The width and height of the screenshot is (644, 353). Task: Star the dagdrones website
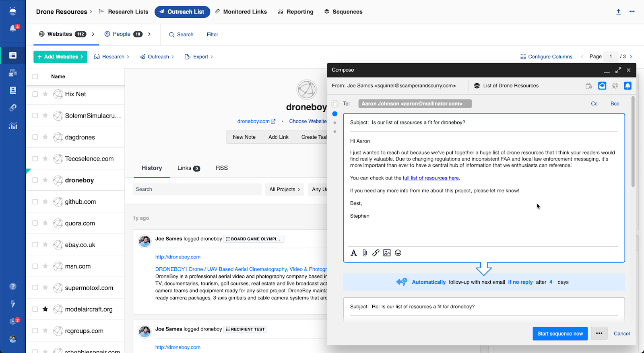pos(45,137)
